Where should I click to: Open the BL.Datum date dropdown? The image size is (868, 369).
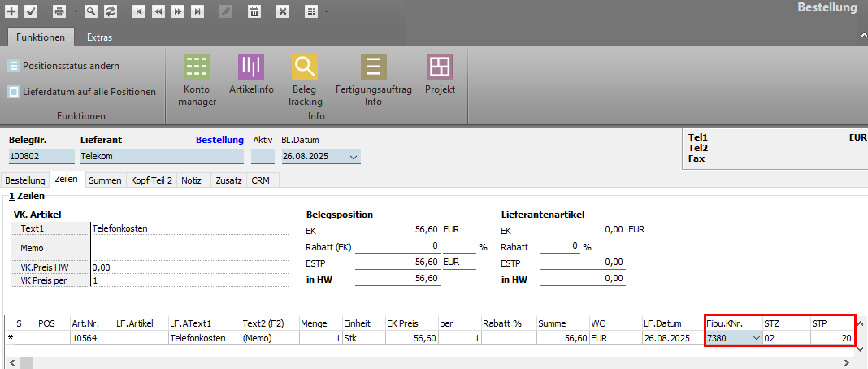point(354,157)
